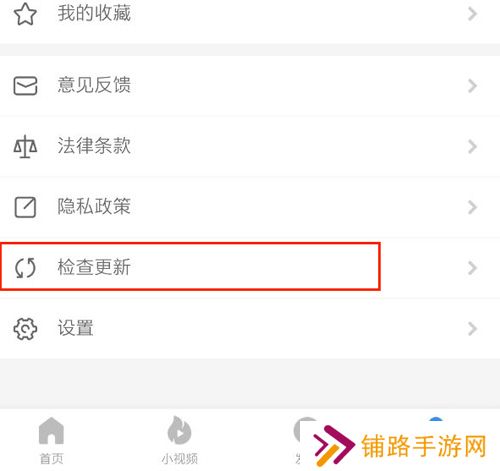Tap the envelope icon for 意见反馈
This screenshot has height=471, width=500.
pyautogui.click(x=25, y=86)
